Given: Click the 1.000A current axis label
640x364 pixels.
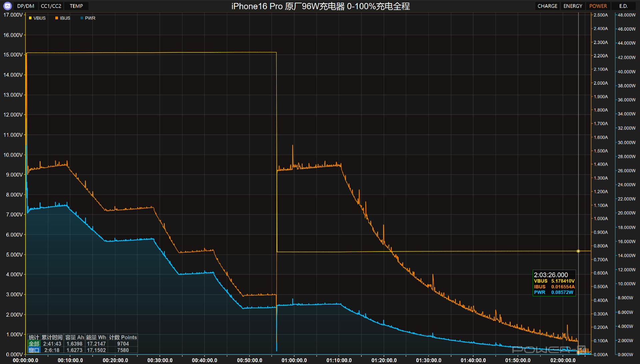Looking at the screenshot, I should (x=601, y=219).
